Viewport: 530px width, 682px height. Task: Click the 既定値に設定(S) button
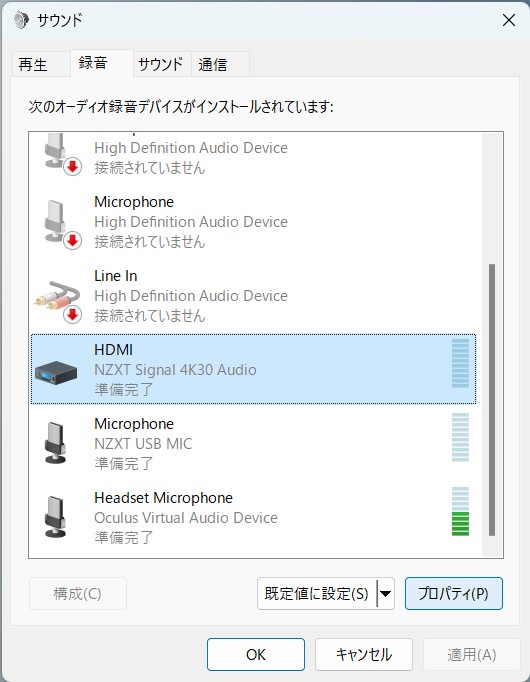(x=317, y=593)
